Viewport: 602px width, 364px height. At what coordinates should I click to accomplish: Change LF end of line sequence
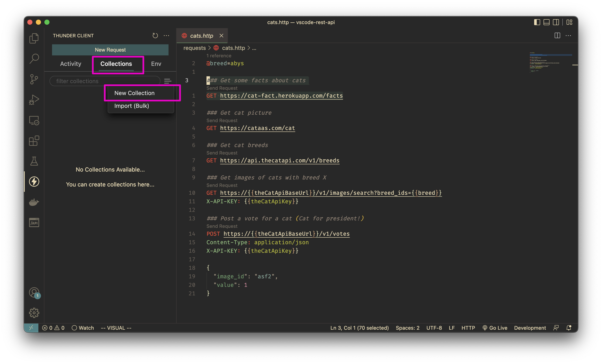tap(451, 328)
